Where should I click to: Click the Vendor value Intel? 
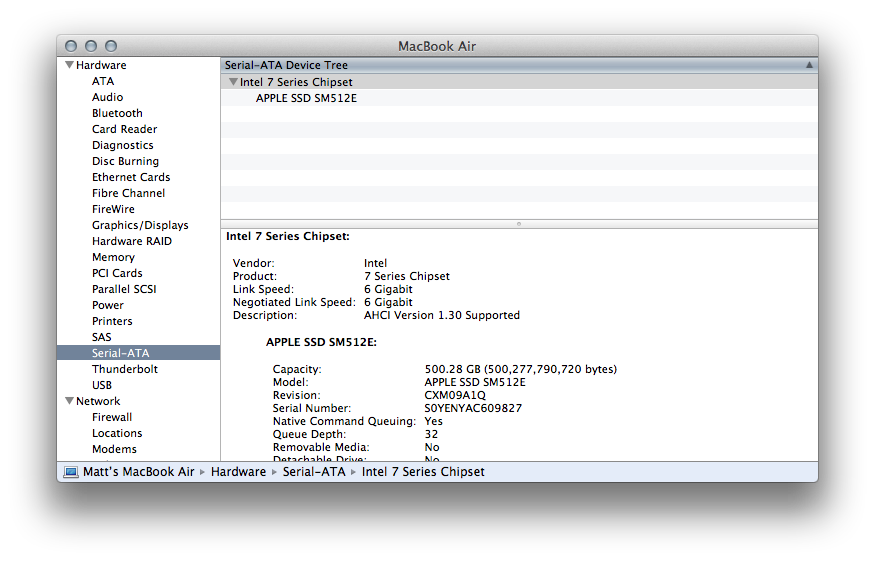[x=375, y=263]
